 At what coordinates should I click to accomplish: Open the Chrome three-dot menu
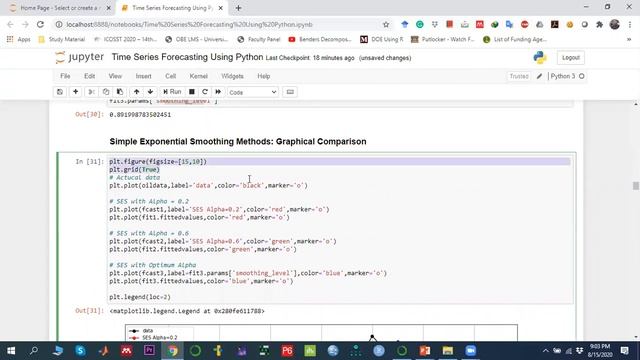[x=630, y=24]
